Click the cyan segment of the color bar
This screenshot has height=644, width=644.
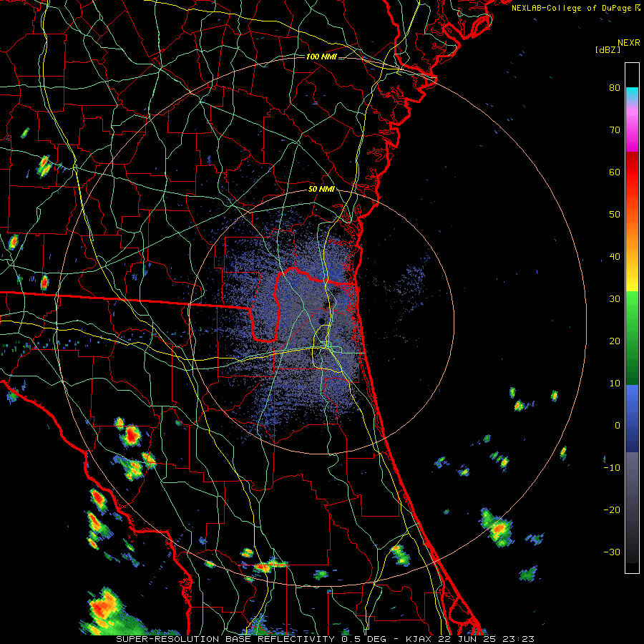632,94
